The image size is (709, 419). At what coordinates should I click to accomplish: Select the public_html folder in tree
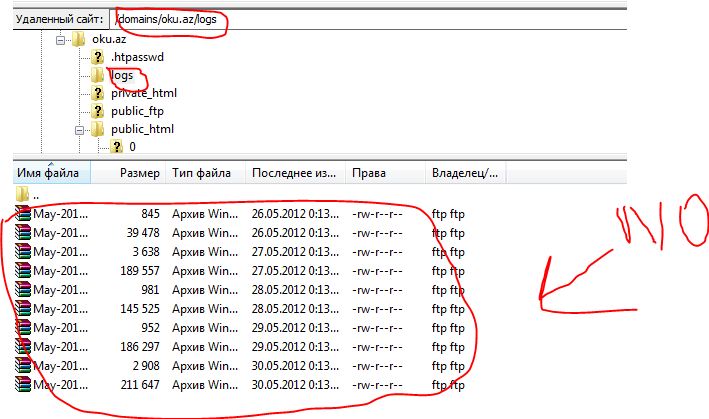point(142,129)
